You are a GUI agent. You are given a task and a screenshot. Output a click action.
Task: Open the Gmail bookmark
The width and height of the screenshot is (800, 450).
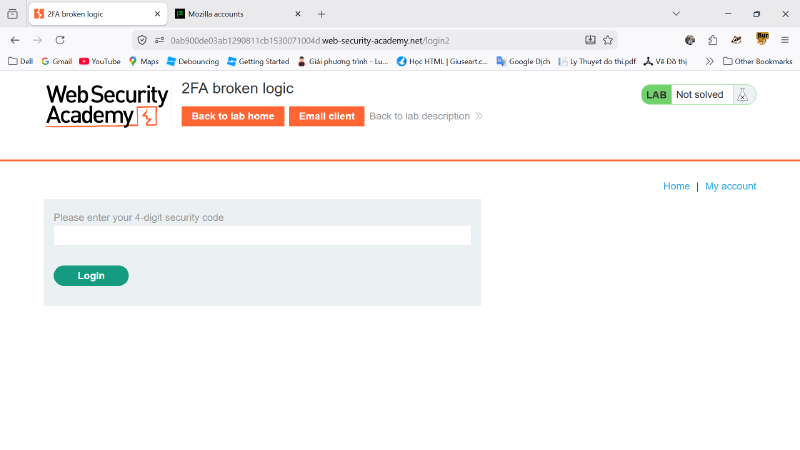57,61
